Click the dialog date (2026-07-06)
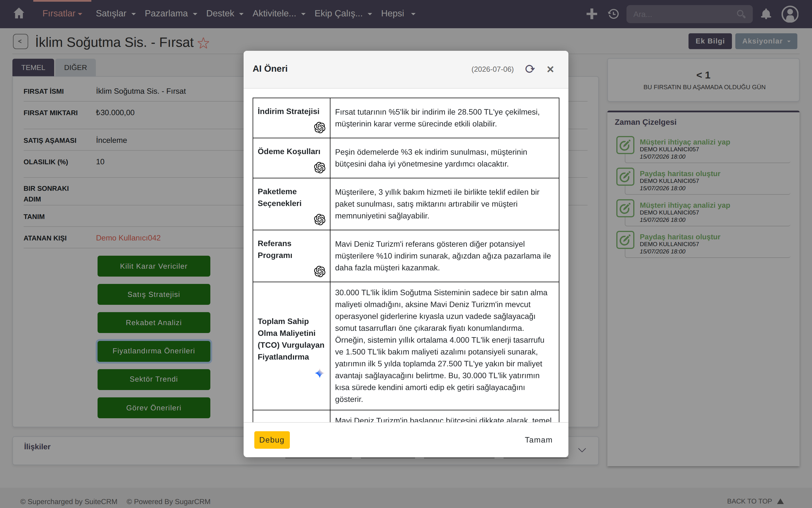Viewport: 812px width, 508px height. 492,69
